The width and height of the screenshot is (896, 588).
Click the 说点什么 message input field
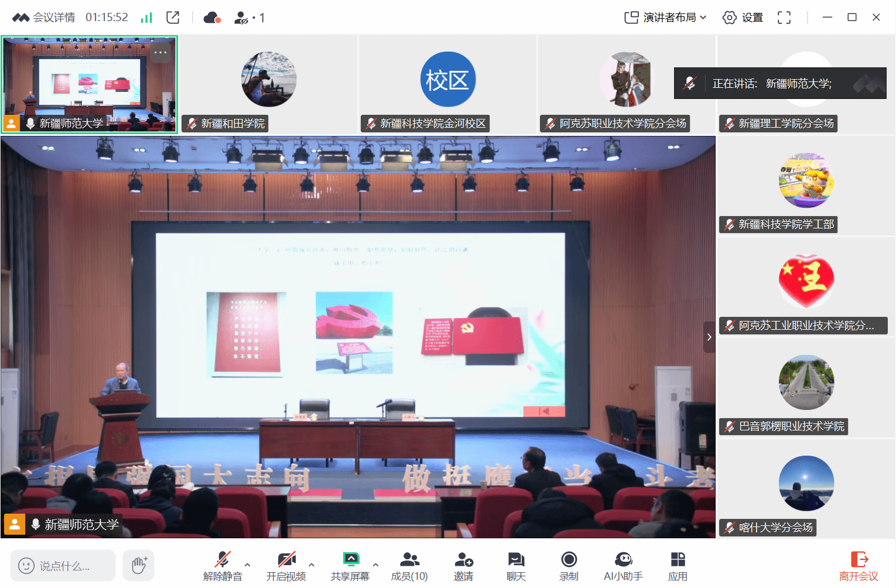pos(63,566)
